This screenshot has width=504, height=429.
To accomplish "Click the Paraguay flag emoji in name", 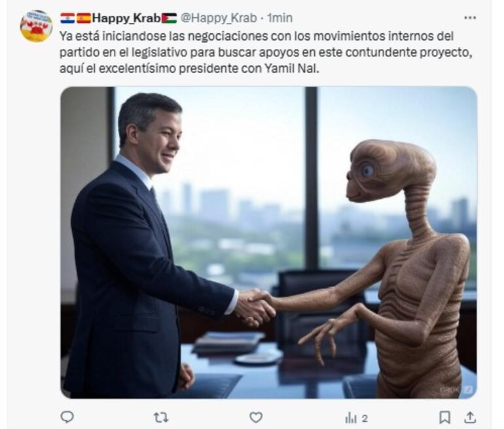I will point(67,18).
